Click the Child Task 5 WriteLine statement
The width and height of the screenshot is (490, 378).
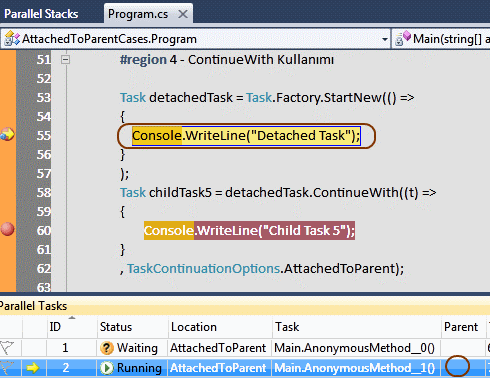pos(249,230)
